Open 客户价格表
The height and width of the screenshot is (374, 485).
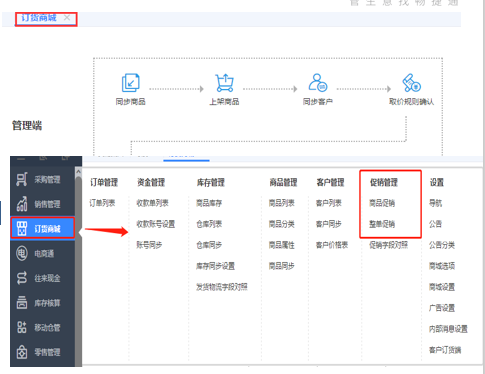332,245
